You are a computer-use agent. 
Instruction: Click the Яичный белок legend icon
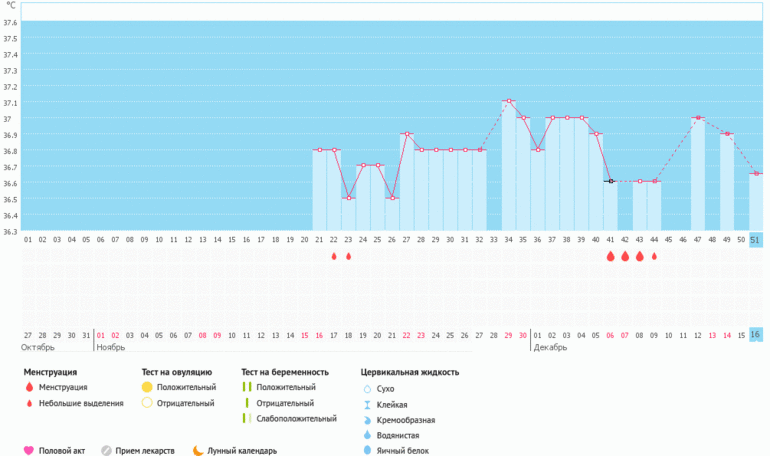(x=366, y=451)
